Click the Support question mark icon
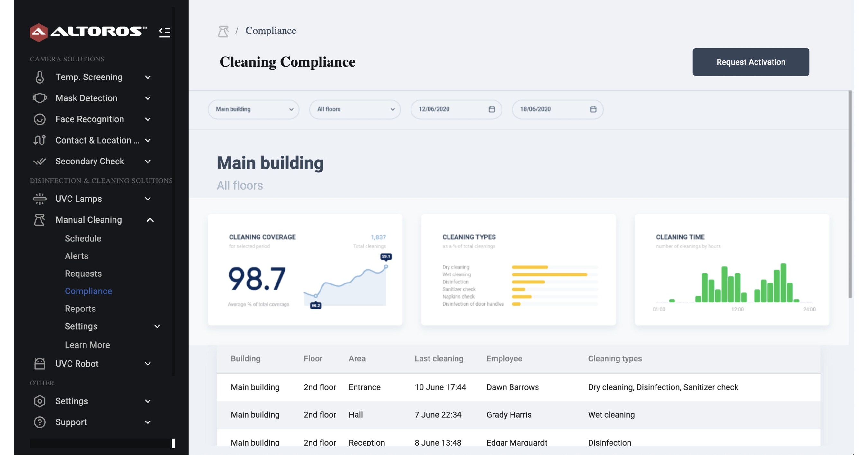 coord(40,422)
